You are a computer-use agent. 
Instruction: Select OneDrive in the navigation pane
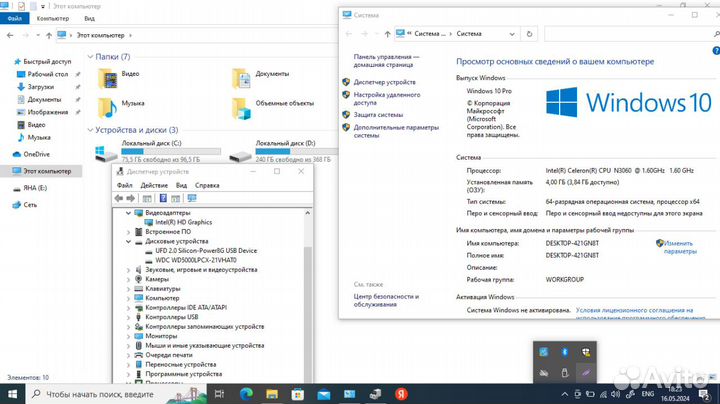(35, 154)
